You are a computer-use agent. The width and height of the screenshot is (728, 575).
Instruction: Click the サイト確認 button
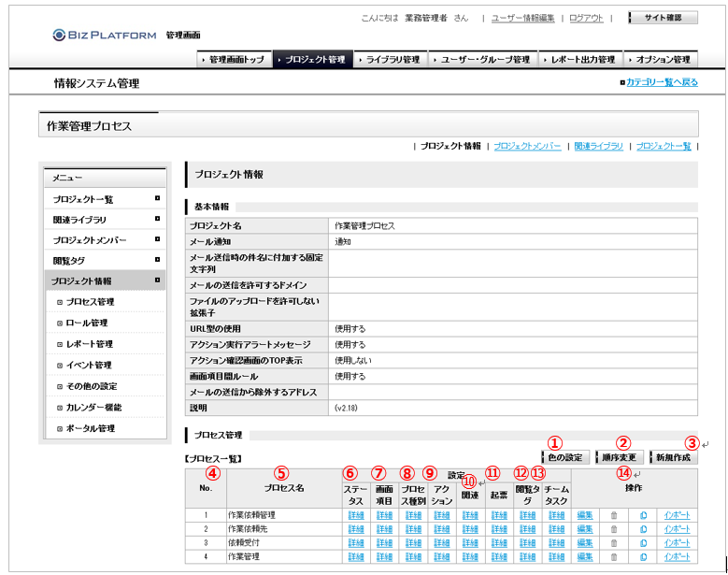click(x=663, y=18)
